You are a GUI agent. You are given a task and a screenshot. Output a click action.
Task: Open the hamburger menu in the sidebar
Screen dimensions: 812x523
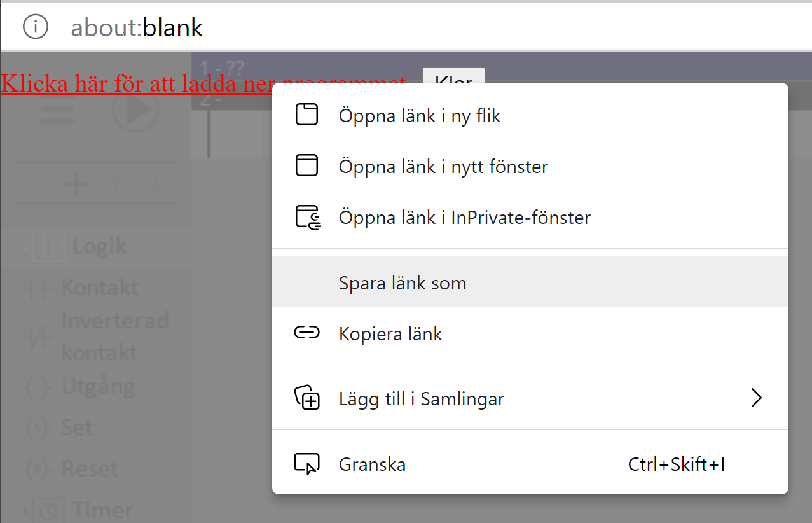57,111
